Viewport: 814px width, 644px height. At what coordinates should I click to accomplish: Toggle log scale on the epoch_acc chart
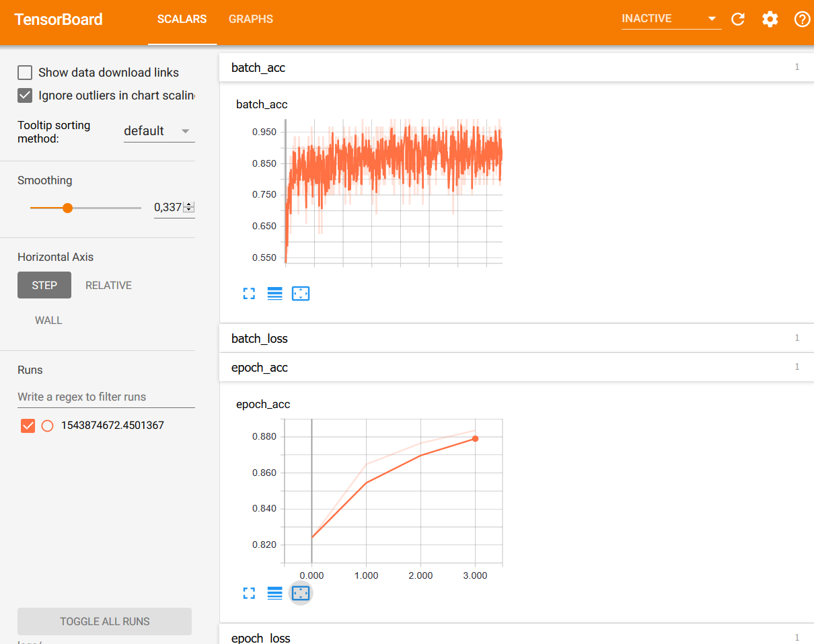[x=274, y=593]
